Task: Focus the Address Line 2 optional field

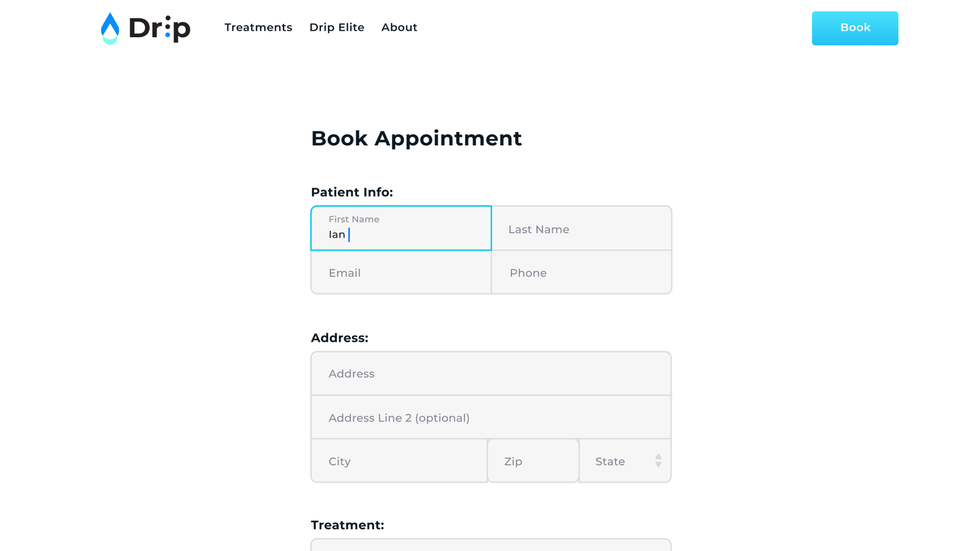Action: [491, 417]
